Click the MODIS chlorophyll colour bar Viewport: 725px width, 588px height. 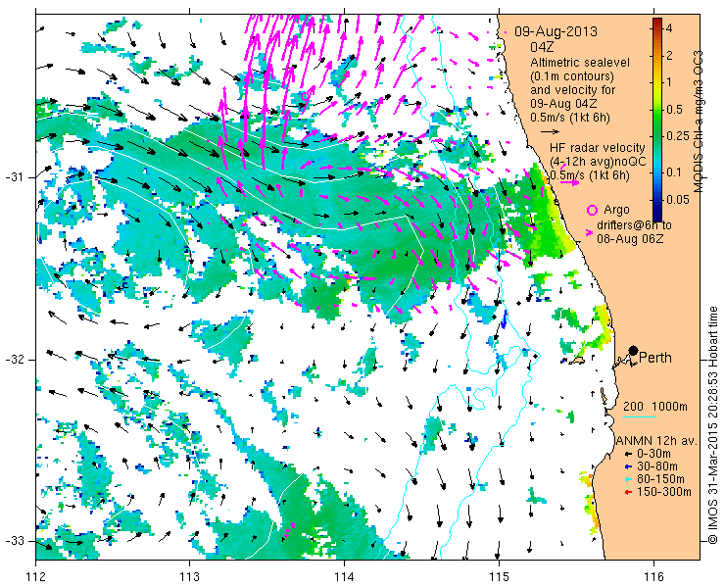tap(657, 120)
